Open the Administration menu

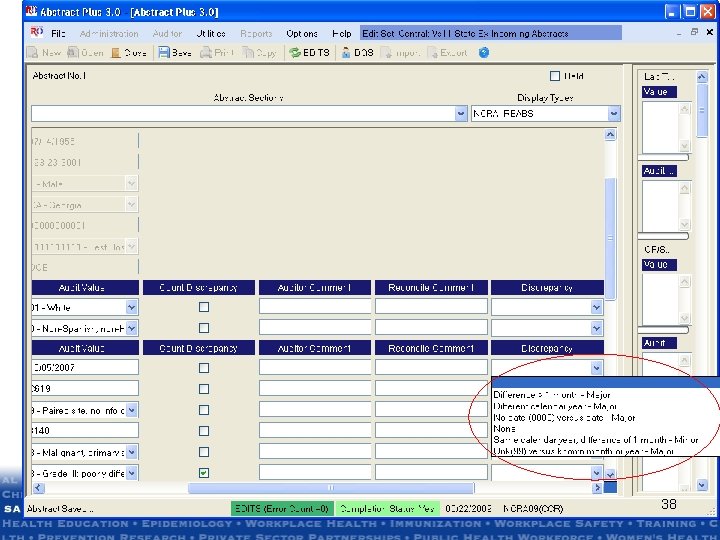coord(109,34)
